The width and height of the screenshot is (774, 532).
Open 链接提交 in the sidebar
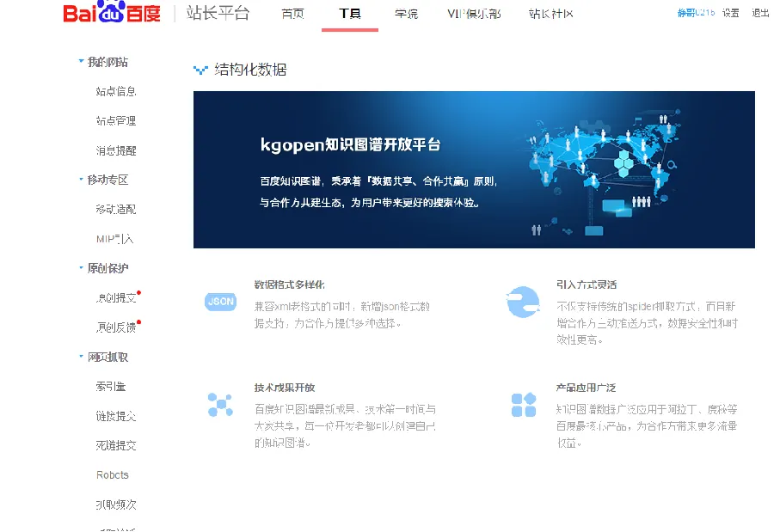click(x=116, y=416)
